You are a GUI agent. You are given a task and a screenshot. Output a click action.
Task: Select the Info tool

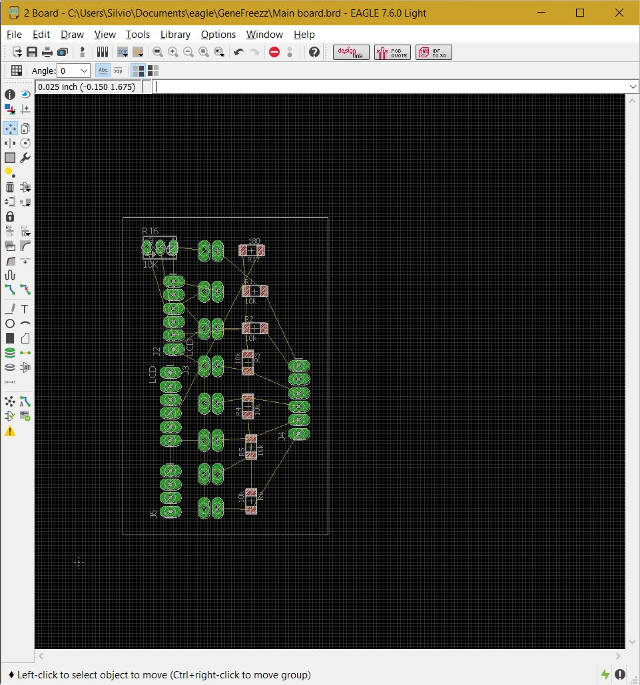(10, 94)
